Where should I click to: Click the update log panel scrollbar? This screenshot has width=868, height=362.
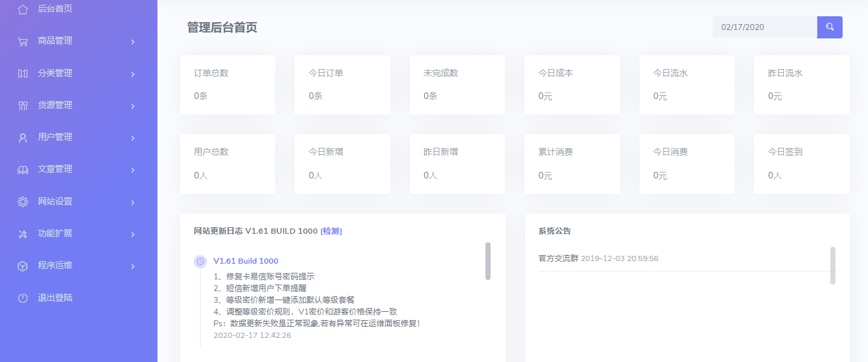[x=488, y=260]
